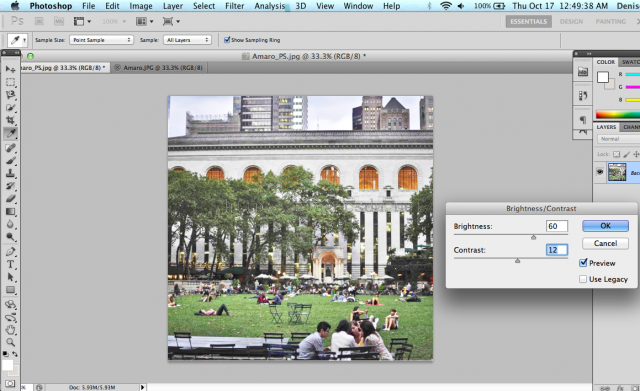640x391 pixels.
Task: Select the Essentials workspace button
Action: [529, 21]
